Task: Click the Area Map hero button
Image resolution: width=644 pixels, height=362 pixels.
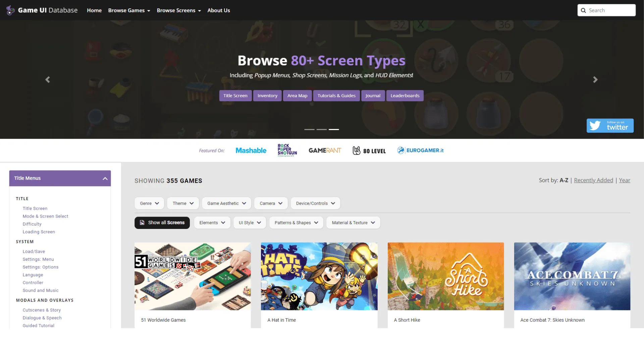Action: (x=297, y=96)
